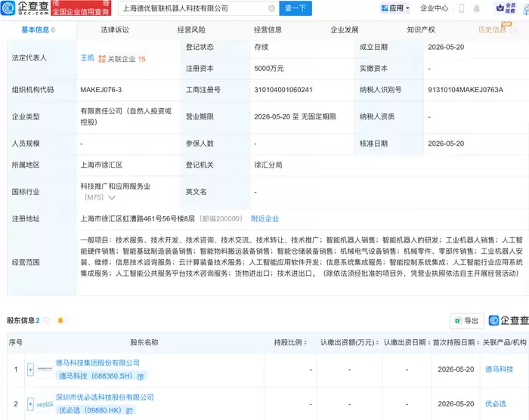This screenshot has height=420, width=529.
Task: Switch to the 企业发展 tab
Action: [345, 30]
